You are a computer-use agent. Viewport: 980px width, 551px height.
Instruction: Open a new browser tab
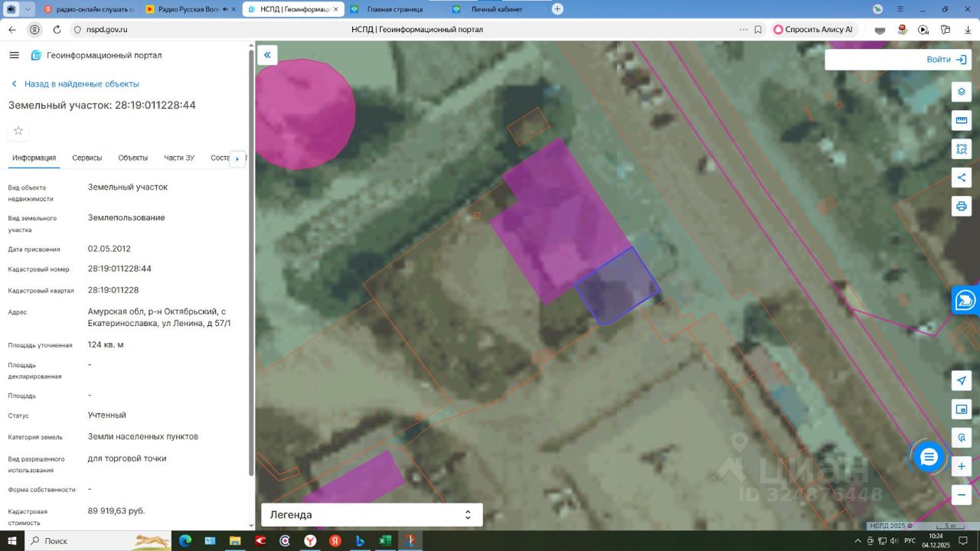click(x=557, y=9)
